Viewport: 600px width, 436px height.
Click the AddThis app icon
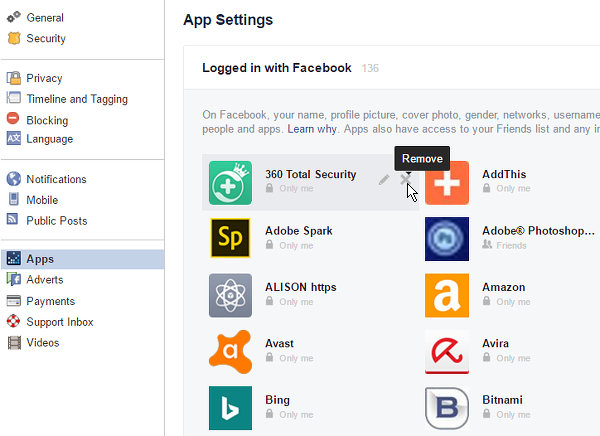[447, 183]
